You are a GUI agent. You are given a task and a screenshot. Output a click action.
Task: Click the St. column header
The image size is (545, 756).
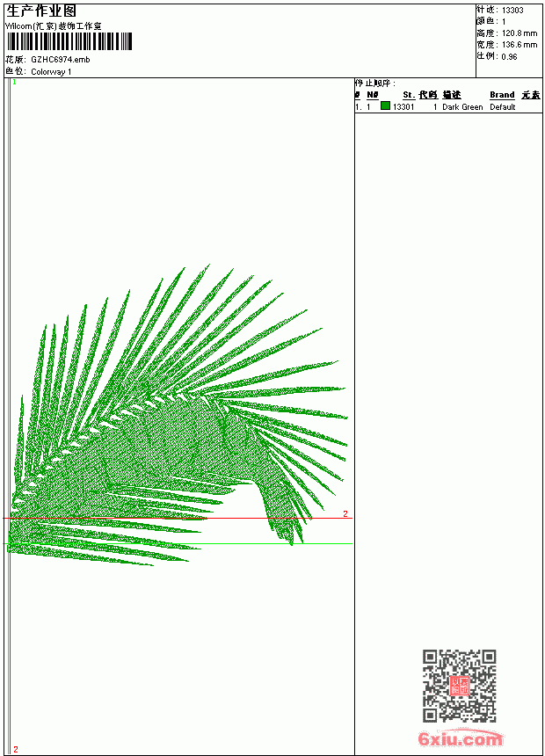coord(409,95)
